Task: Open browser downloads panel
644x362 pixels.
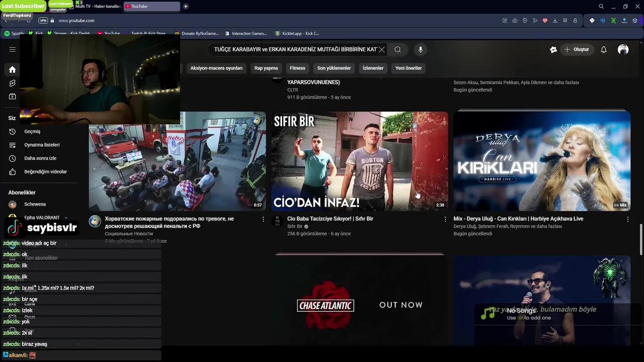Action: click(x=555, y=21)
